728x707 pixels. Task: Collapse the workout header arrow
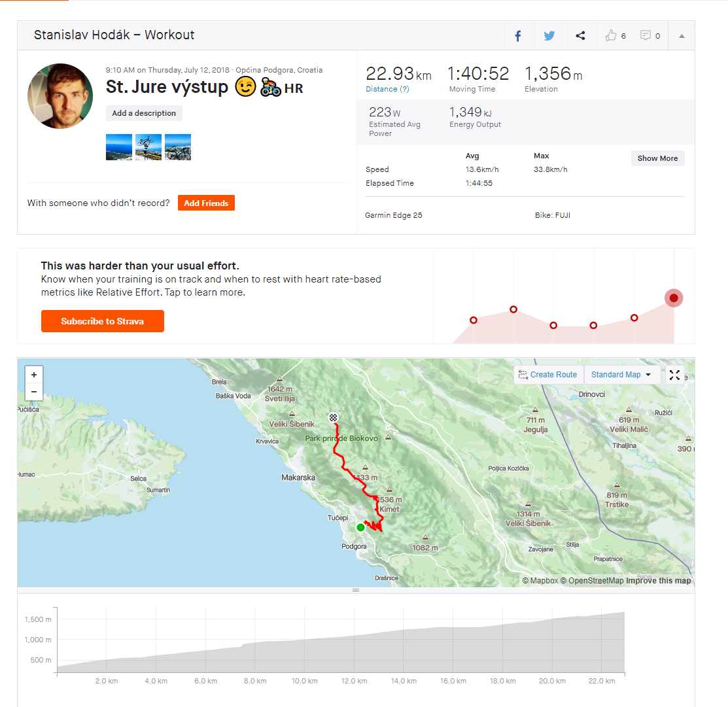tap(682, 36)
